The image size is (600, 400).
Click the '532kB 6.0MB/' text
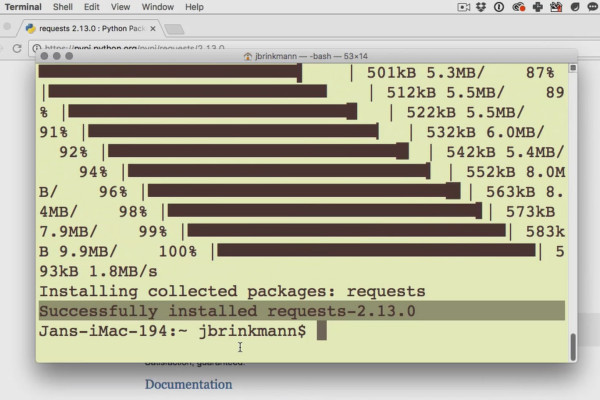pyautogui.click(x=485, y=132)
